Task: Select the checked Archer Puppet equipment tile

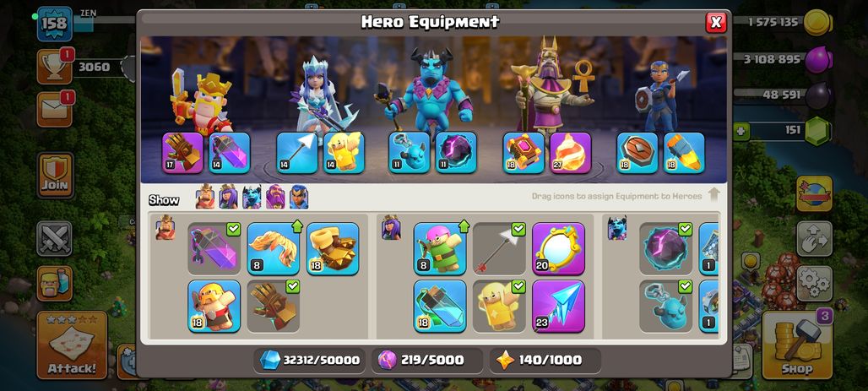Action: click(x=499, y=307)
